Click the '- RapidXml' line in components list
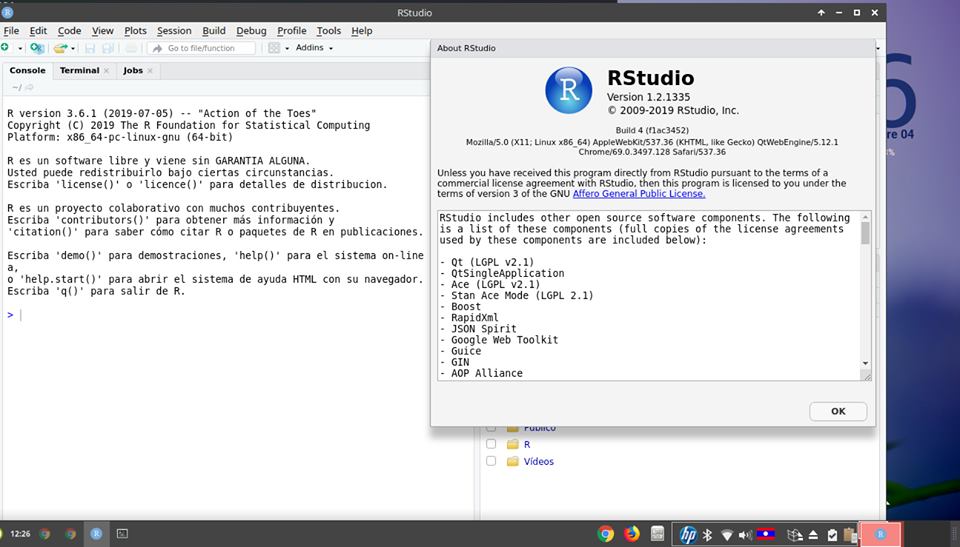This screenshot has height=547, width=960. tap(469, 317)
